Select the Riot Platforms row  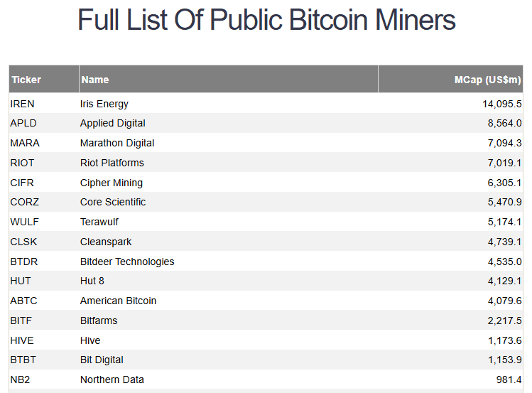[112, 163]
